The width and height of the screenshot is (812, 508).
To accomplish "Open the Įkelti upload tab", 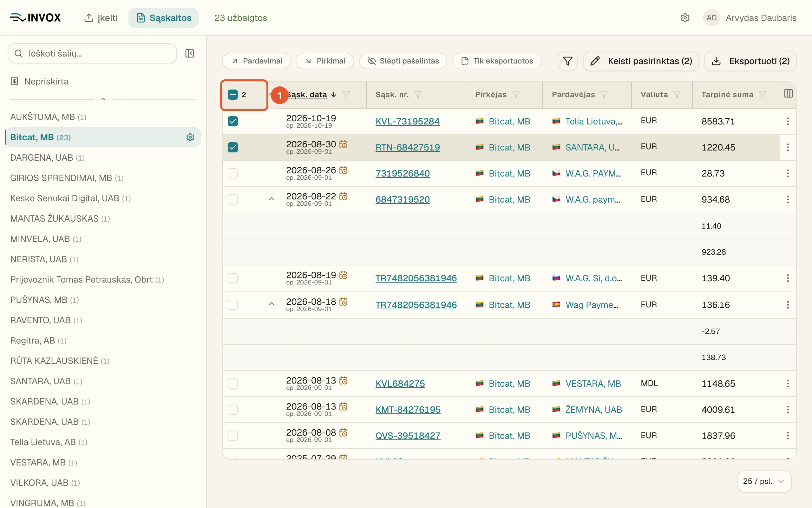I will click(101, 18).
